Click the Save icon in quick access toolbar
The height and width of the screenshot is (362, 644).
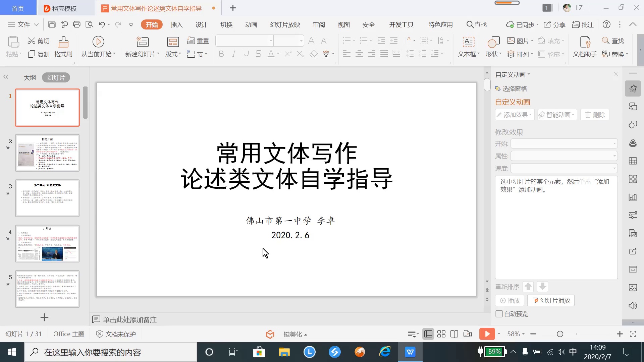[x=52, y=24]
